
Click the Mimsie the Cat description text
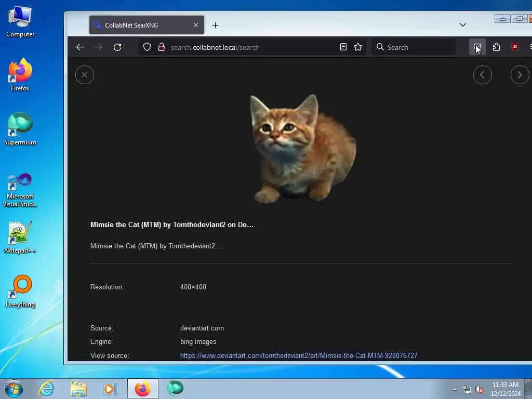pyautogui.click(x=157, y=246)
